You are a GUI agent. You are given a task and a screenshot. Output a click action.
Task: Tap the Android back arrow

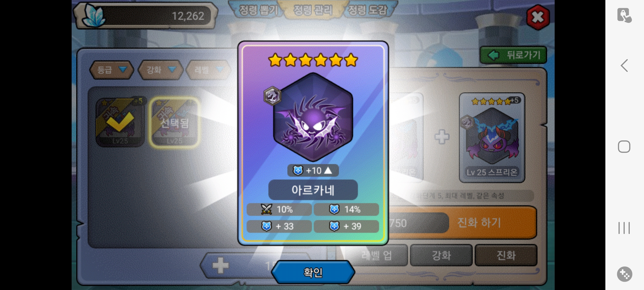pyautogui.click(x=624, y=66)
